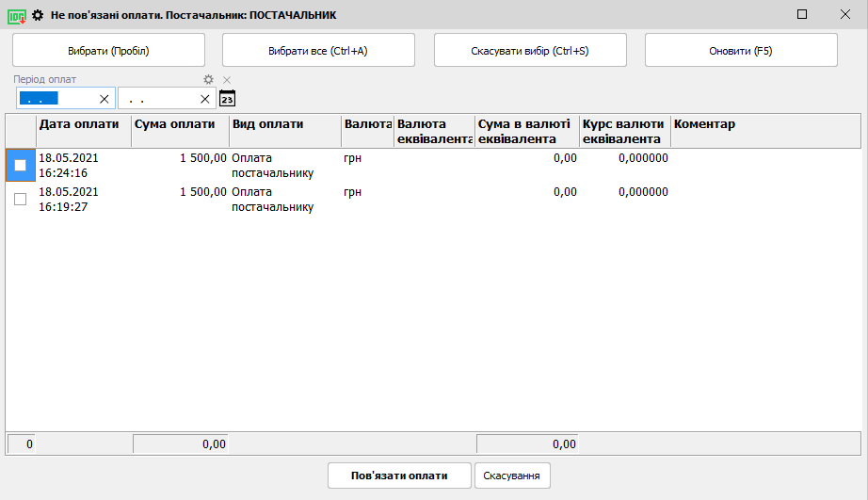This screenshot has height=500, width=868.
Task: Sort by Вид оплати column header
Action: click(x=285, y=131)
